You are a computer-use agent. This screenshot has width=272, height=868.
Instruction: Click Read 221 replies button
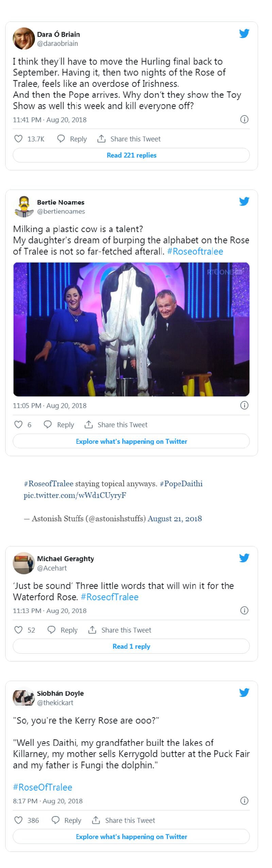131,155
